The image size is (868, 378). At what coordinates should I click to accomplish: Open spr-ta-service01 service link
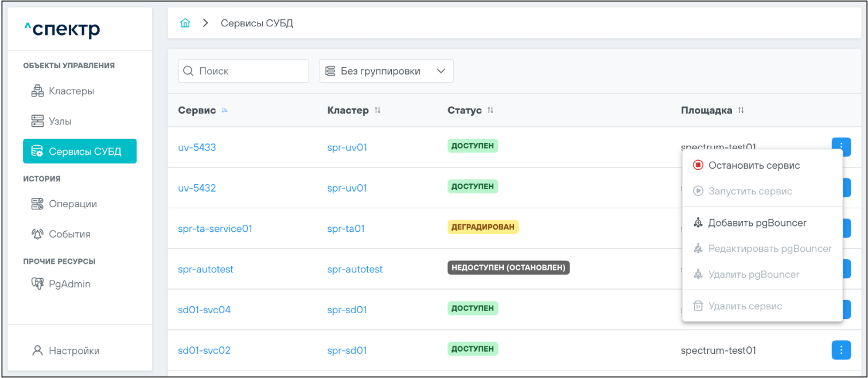215,228
